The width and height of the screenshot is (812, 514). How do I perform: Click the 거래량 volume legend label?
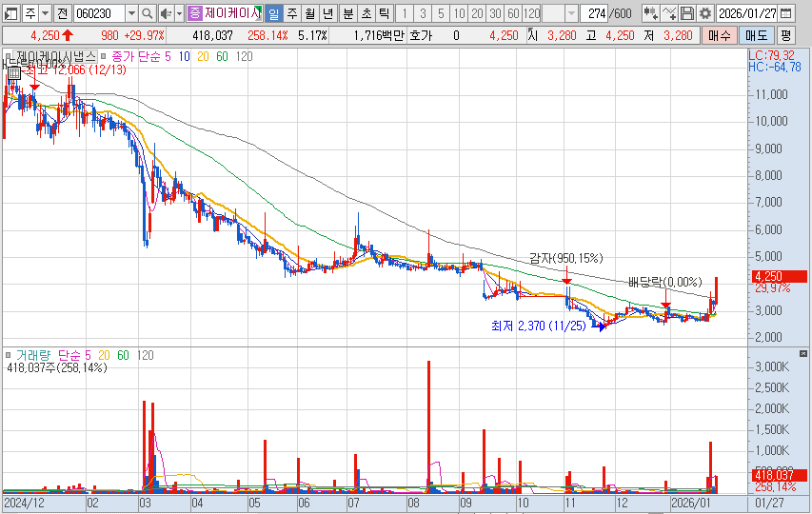33,355
